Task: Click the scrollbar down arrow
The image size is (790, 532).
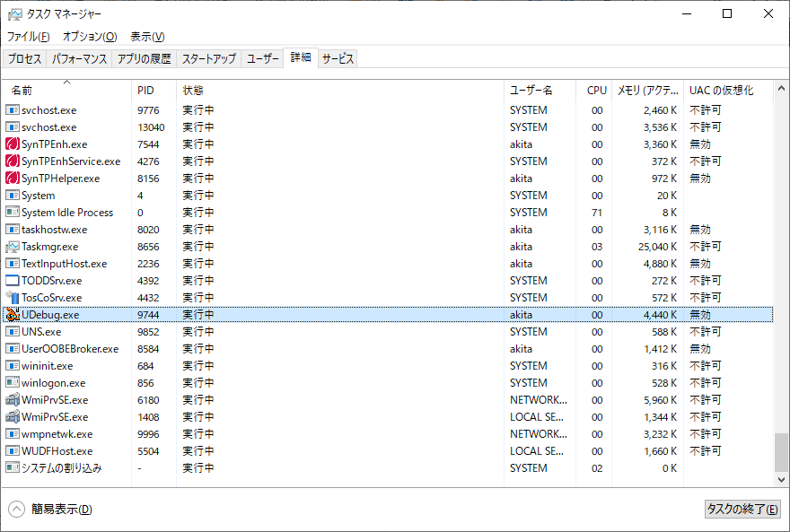Action: 781,480
